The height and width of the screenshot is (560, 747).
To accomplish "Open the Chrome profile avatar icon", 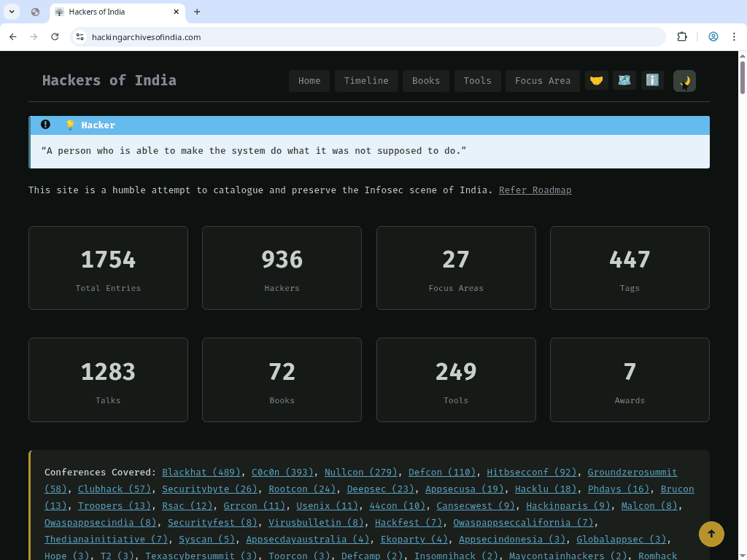I will [x=713, y=37].
